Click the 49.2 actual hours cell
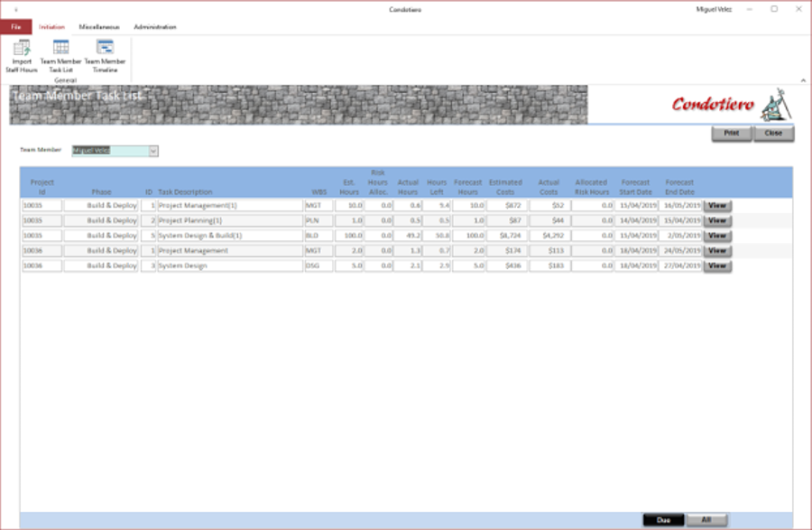 [x=408, y=236]
